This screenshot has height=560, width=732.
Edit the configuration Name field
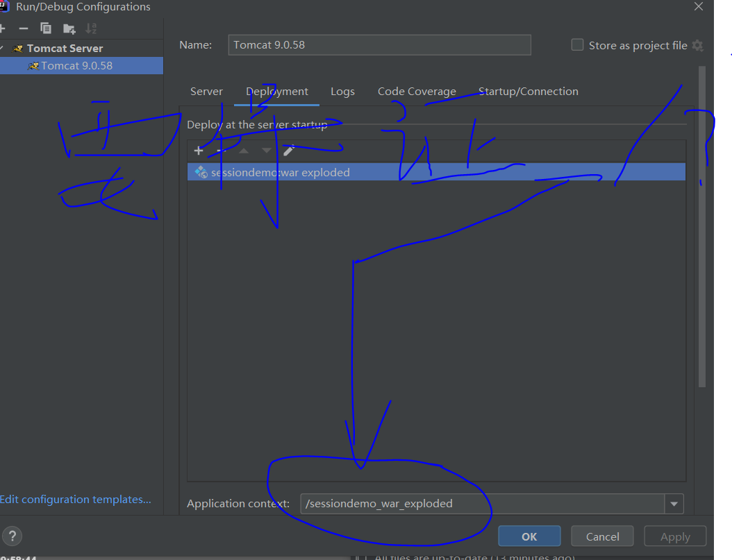pos(379,45)
